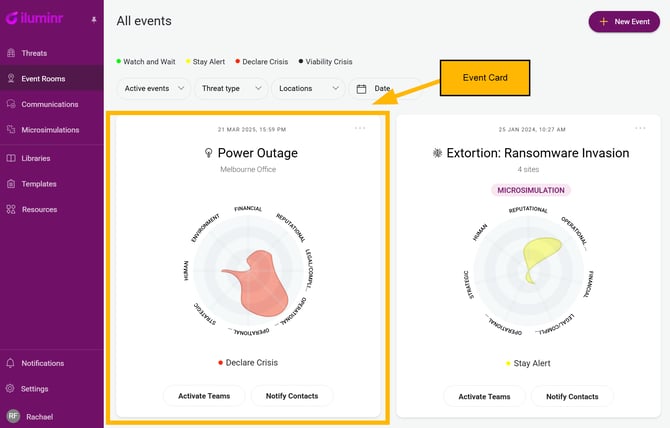Click the Rachael user avatar

pyautogui.click(x=12, y=416)
